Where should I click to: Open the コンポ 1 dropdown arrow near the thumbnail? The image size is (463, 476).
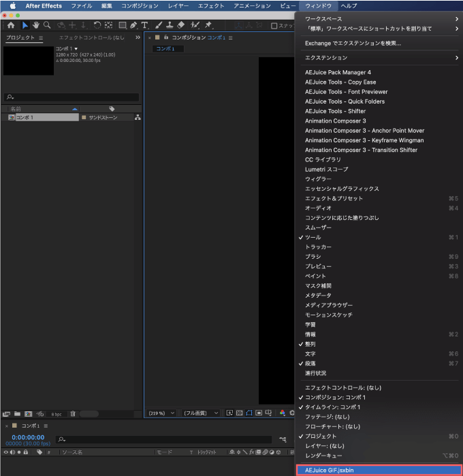(76, 48)
